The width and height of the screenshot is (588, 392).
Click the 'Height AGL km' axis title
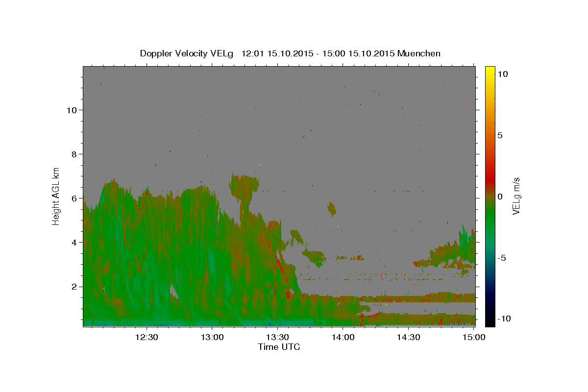pyautogui.click(x=56, y=196)
